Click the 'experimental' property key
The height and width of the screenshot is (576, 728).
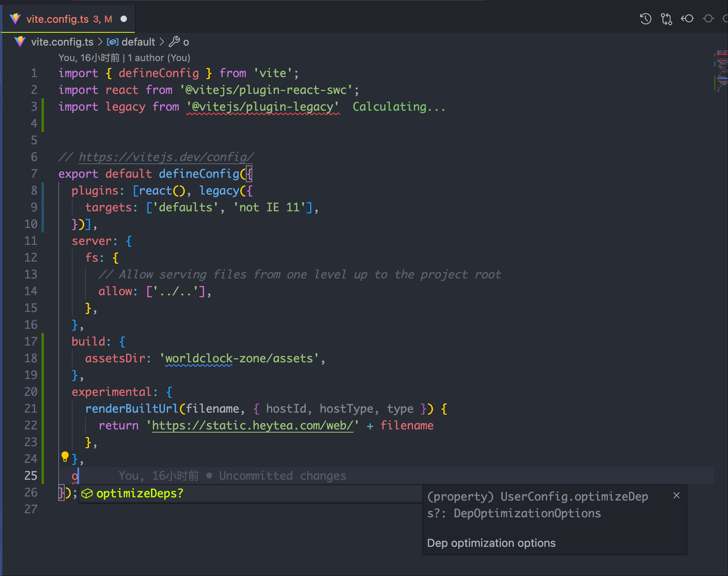coord(112,392)
